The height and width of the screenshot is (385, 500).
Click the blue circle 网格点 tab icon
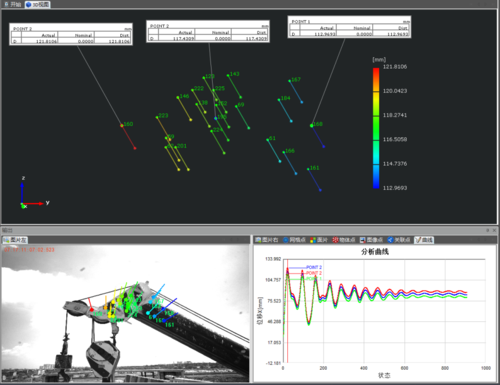click(286, 240)
